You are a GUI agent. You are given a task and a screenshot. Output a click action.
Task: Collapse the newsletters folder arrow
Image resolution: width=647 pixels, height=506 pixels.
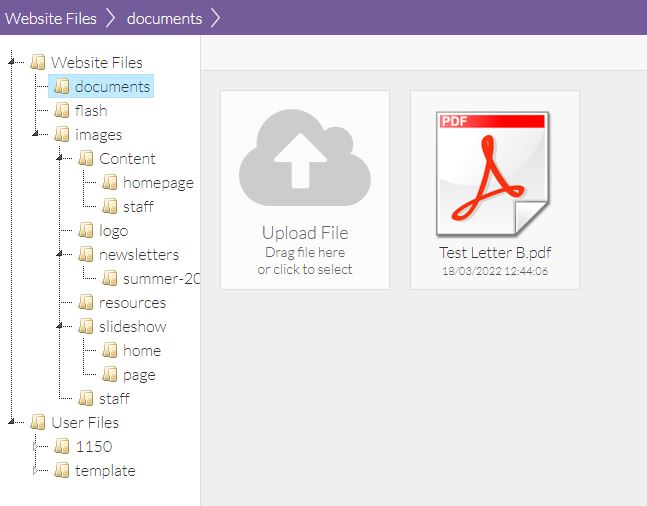(x=60, y=255)
